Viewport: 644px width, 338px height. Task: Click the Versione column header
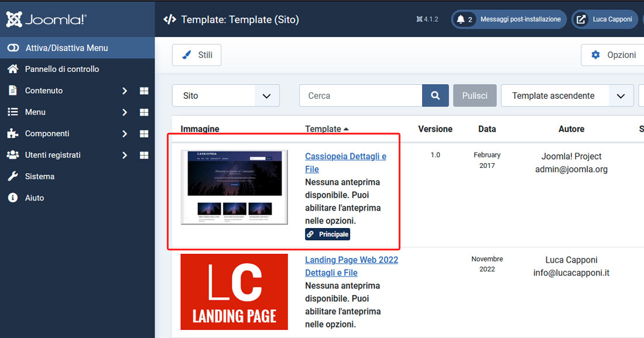(436, 129)
